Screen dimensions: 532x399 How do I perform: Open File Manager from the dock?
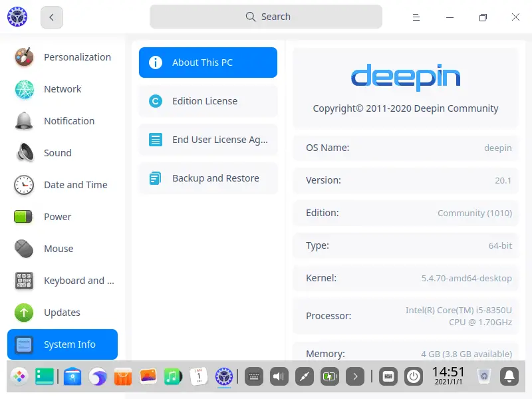pos(72,376)
